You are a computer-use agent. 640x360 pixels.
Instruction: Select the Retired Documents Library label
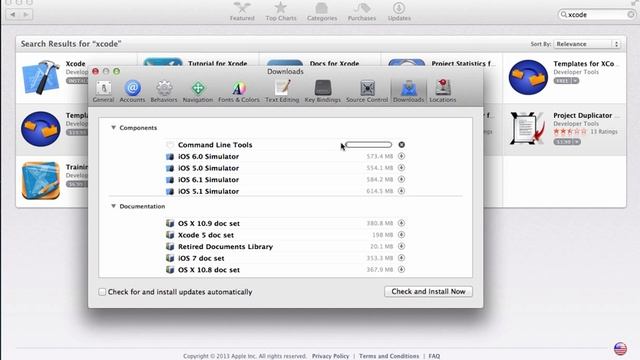225,247
